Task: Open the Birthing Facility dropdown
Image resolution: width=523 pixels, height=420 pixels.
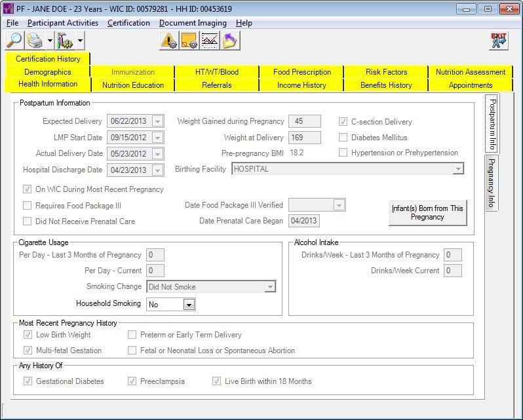Action: pyautogui.click(x=458, y=169)
